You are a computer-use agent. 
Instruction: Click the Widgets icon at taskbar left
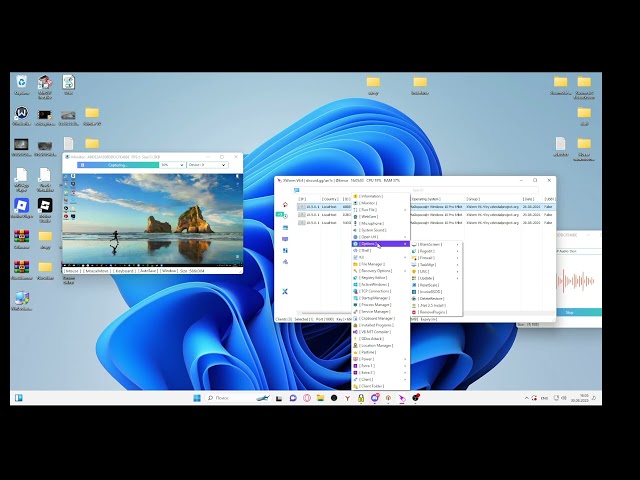pos(19,398)
